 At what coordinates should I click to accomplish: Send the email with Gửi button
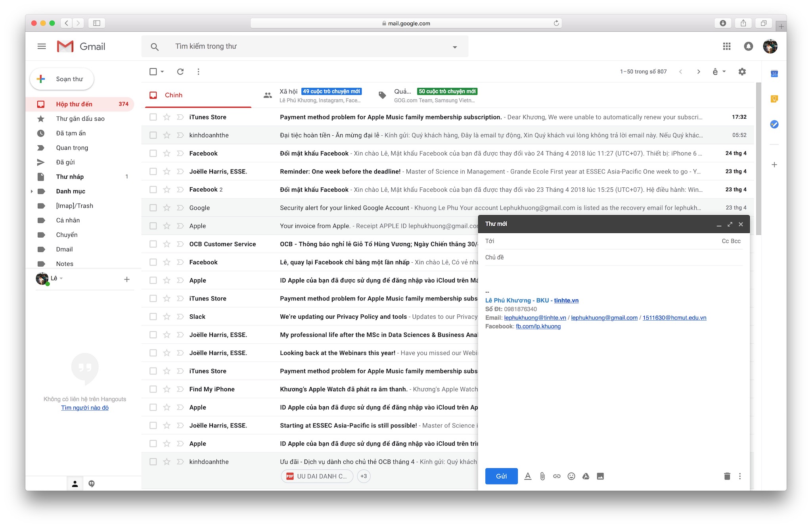(501, 476)
